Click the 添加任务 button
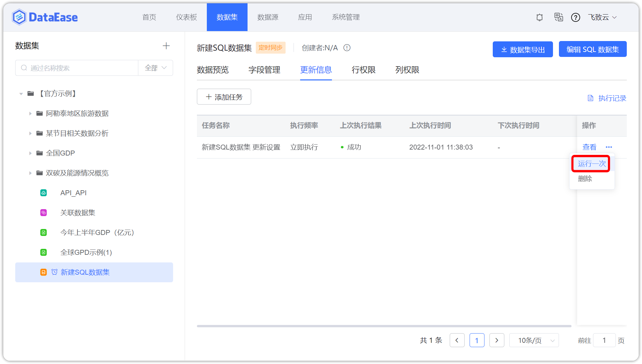 coord(224,97)
